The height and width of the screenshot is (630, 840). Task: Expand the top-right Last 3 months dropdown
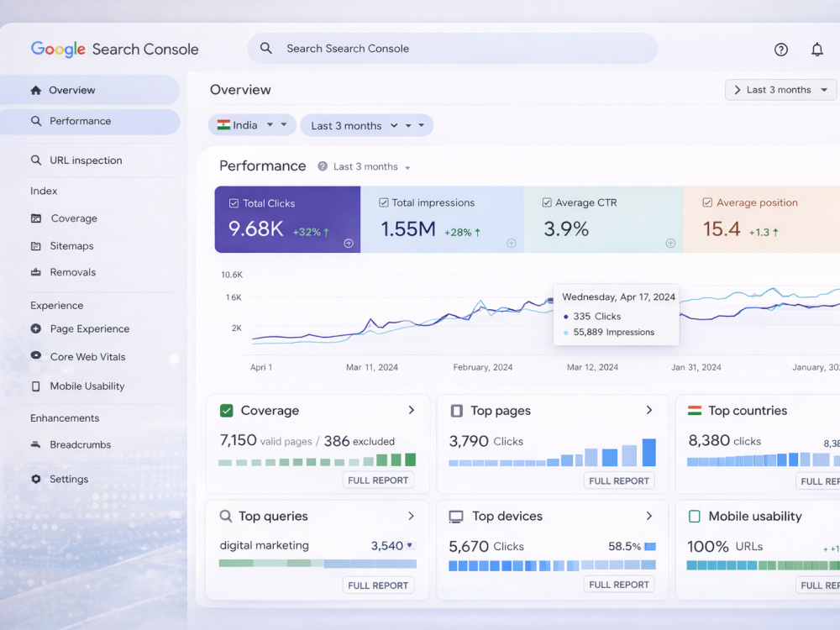[x=780, y=90]
